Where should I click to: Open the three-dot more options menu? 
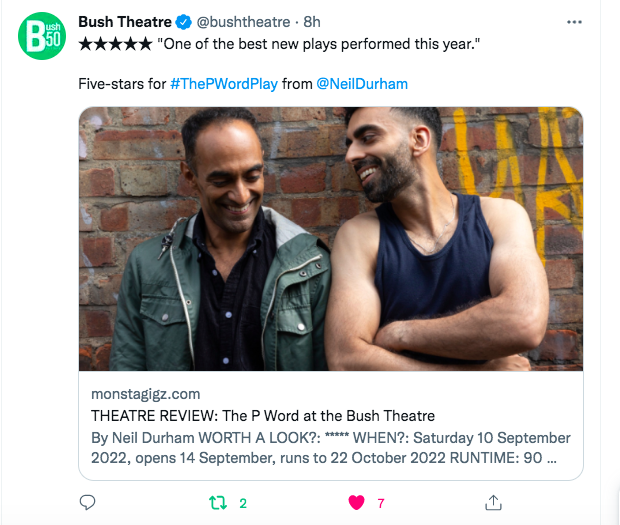[574, 21]
